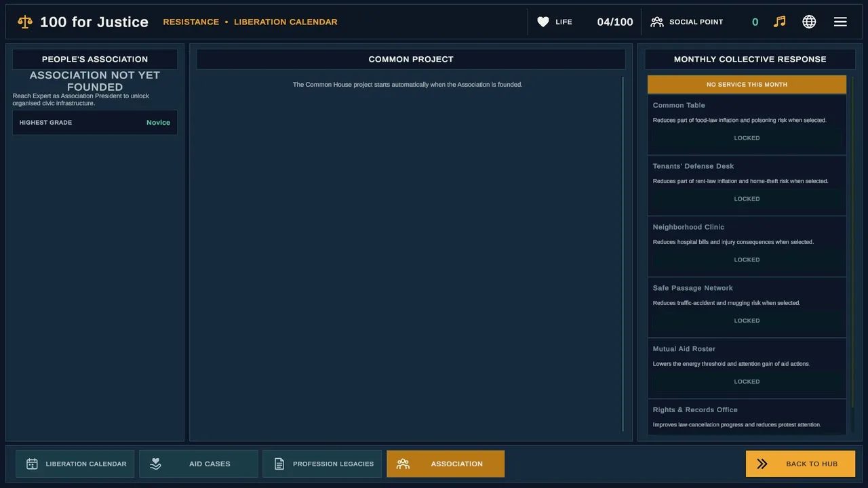Click the Liberation Calendar header breadcrumb
The height and width of the screenshot is (488, 868).
click(285, 22)
